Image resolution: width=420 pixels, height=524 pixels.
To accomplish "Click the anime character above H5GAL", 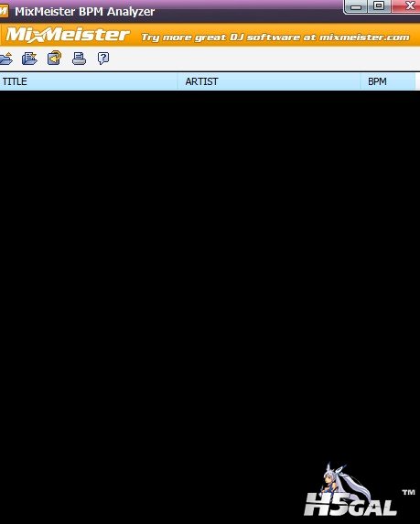I will (339, 479).
